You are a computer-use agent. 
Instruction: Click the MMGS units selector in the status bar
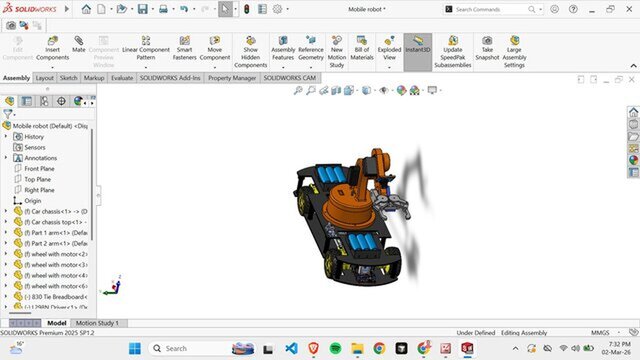[600, 333]
